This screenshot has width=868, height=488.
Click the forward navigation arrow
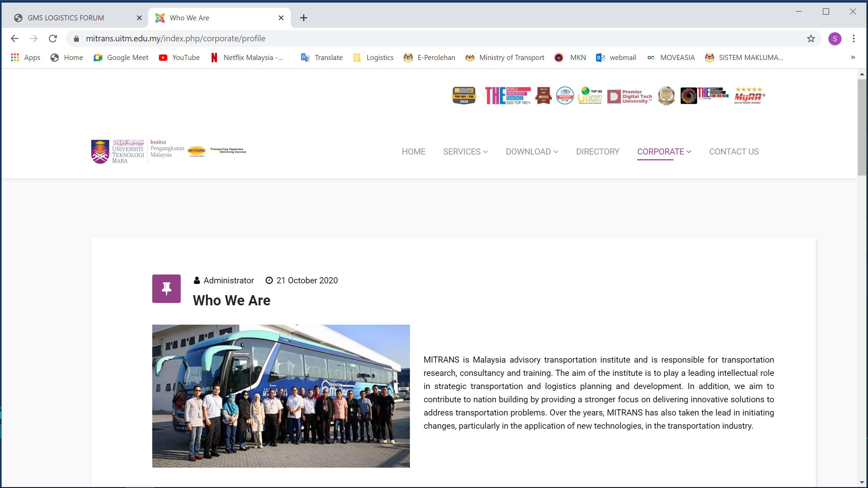(x=34, y=39)
